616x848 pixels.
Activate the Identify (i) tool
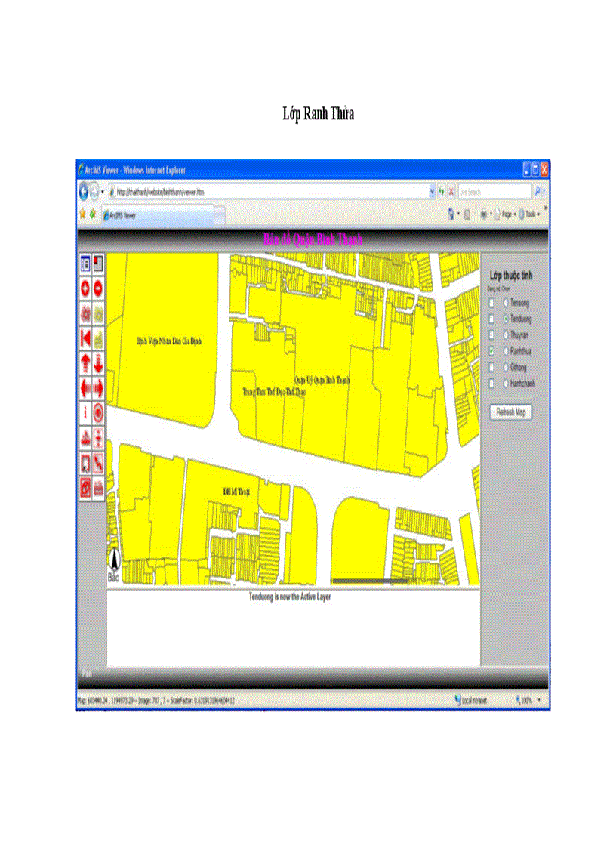point(86,412)
